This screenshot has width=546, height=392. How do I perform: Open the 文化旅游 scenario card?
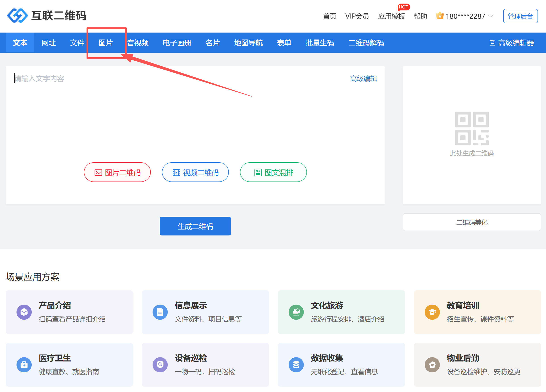pyautogui.click(x=341, y=312)
